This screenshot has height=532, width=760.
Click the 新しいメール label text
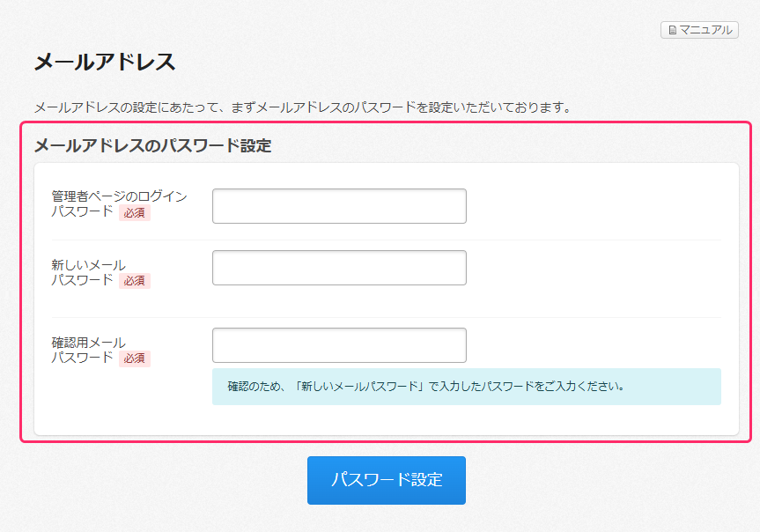click(x=89, y=265)
